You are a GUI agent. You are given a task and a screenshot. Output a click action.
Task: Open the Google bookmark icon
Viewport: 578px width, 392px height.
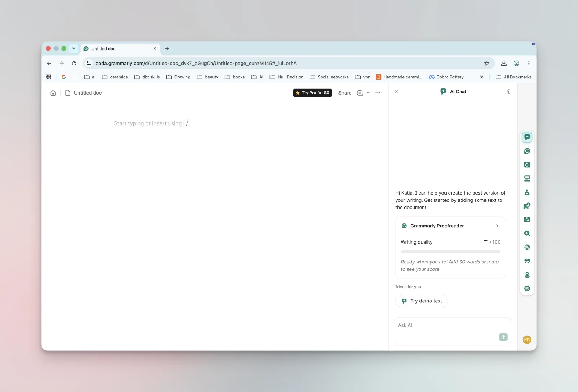point(64,77)
